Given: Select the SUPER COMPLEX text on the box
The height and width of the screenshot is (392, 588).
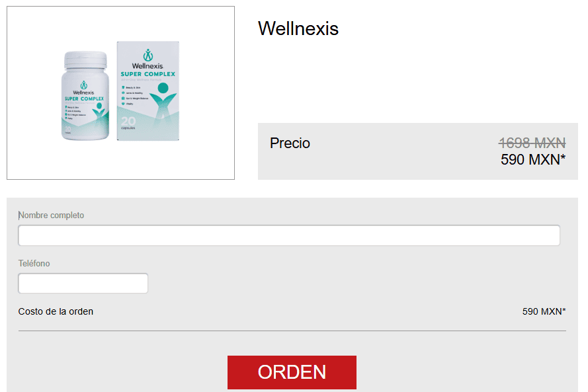Looking at the screenshot, I should tap(147, 74).
